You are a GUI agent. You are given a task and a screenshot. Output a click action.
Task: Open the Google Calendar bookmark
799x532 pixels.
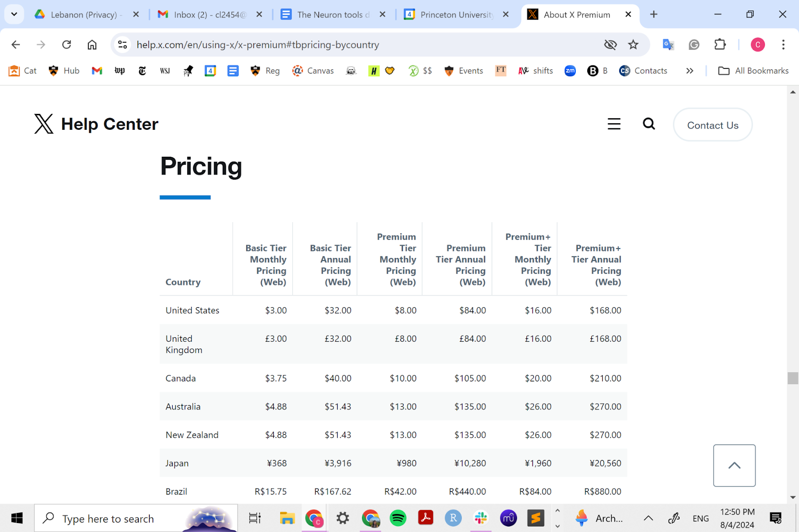point(210,71)
